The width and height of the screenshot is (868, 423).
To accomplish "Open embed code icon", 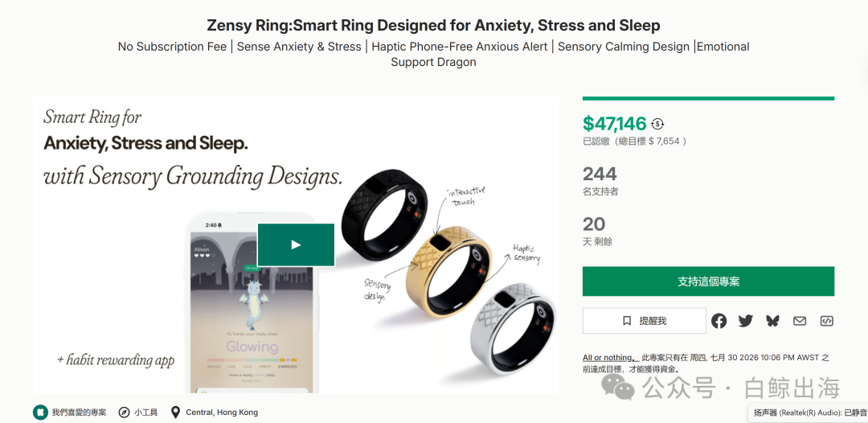I will tap(826, 321).
